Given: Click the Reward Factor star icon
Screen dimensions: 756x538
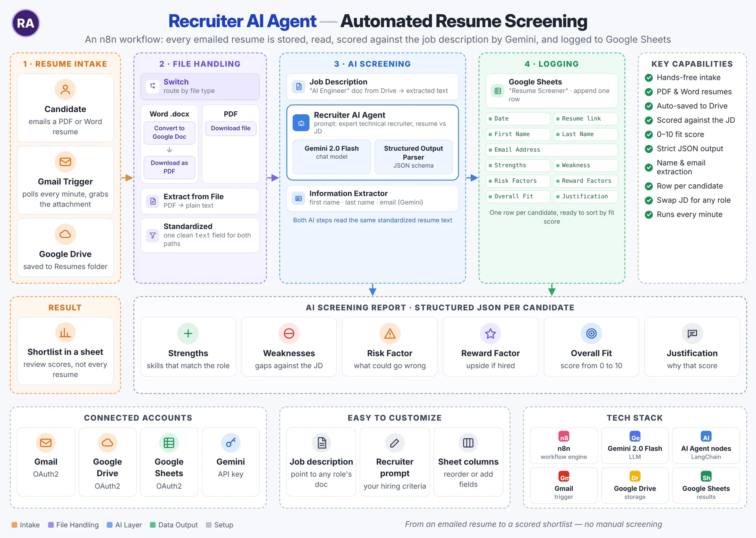Looking at the screenshot, I should pos(491,333).
